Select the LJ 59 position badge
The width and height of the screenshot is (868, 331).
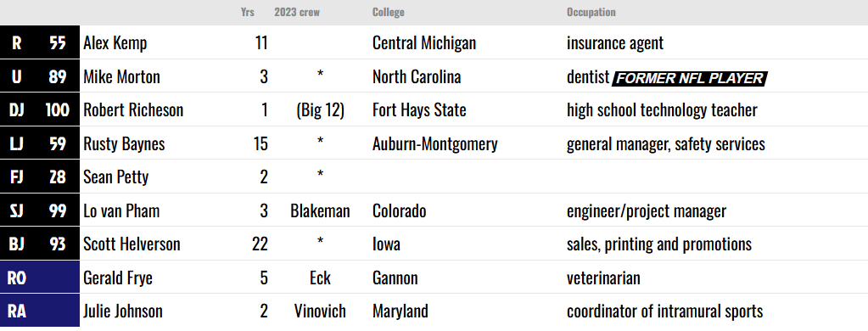pyautogui.click(x=40, y=143)
